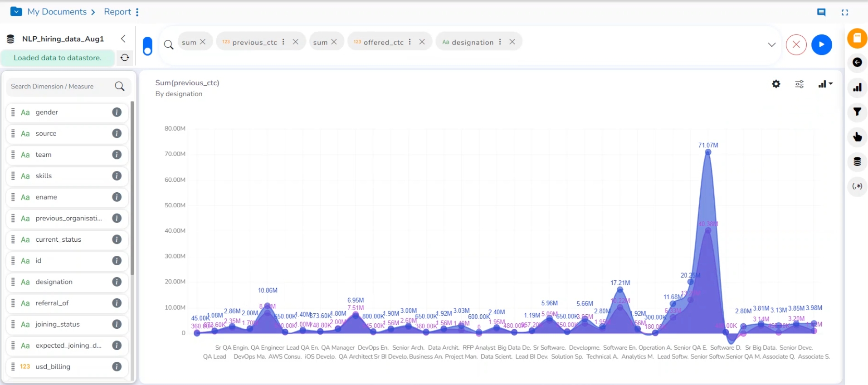The image size is (868, 385).
Task: Clear the search query with red X button
Action: (796, 44)
